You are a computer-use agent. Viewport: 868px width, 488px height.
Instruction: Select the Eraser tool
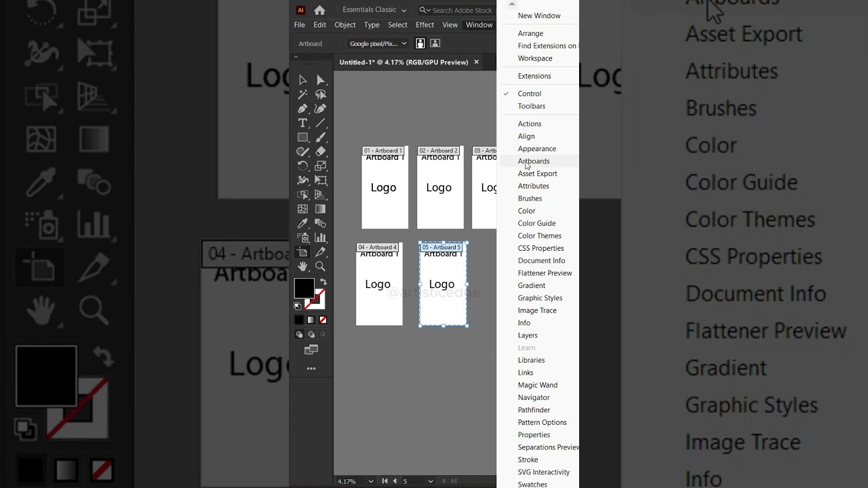coord(321,151)
